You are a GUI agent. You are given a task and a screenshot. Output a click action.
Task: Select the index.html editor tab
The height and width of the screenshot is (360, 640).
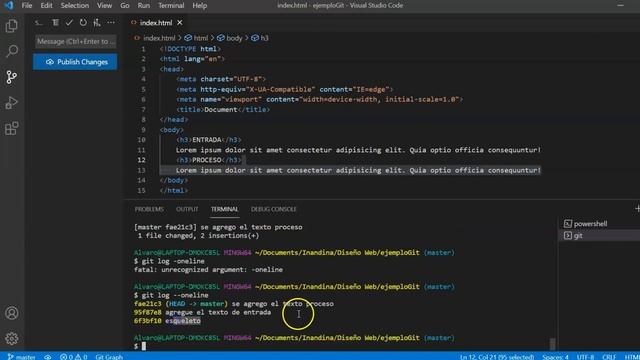tap(156, 23)
